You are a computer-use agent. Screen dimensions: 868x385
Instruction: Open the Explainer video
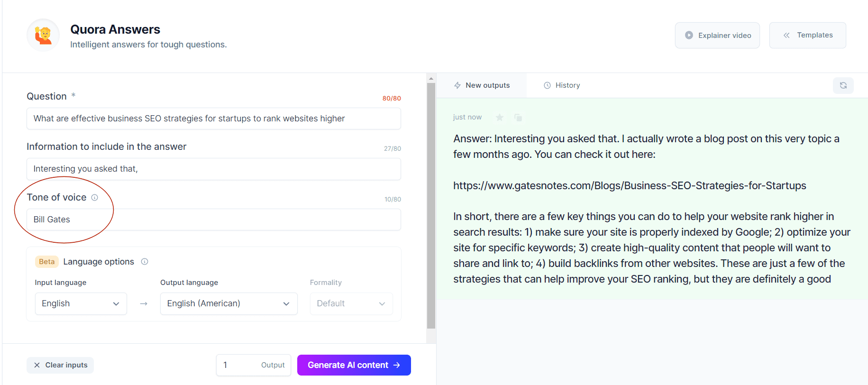tap(717, 35)
